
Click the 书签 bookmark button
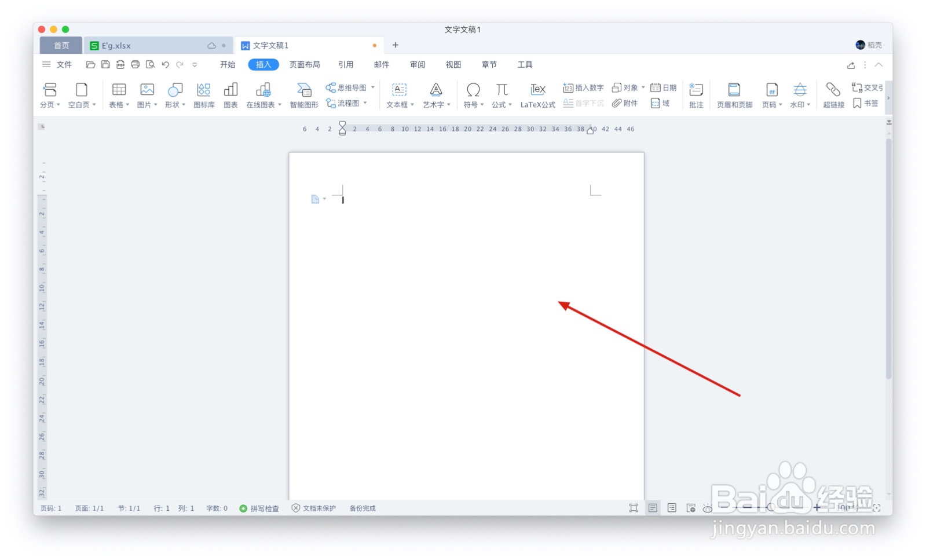pos(866,103)
